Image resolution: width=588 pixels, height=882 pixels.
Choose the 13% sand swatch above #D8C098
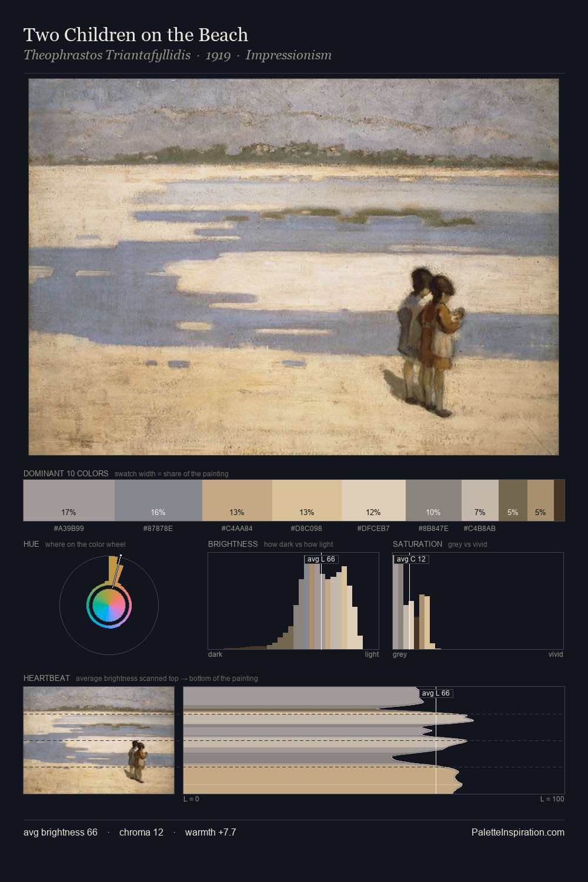coord(307,500)
